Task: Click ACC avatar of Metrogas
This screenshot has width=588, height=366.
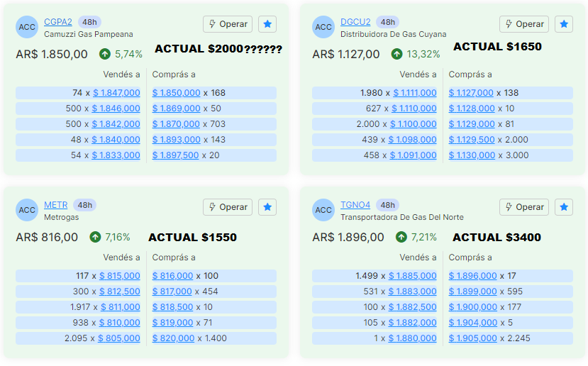Action: coord(27,210)
